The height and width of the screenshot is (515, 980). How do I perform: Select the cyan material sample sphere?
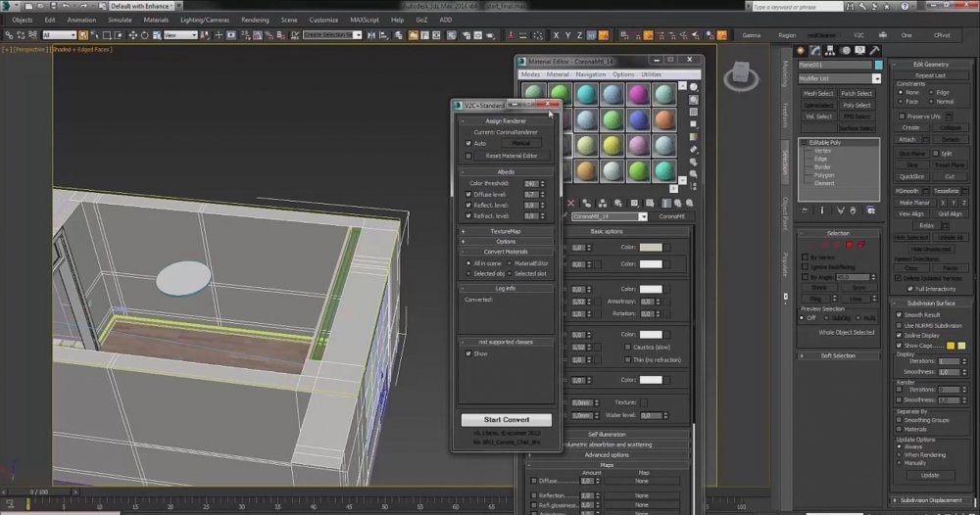586,93
